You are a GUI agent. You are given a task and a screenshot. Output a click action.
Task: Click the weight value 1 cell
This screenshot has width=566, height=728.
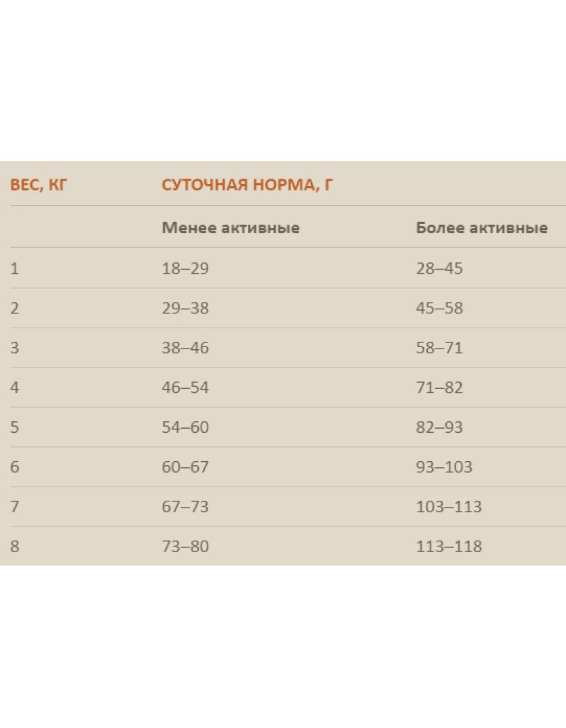(15, 268)
